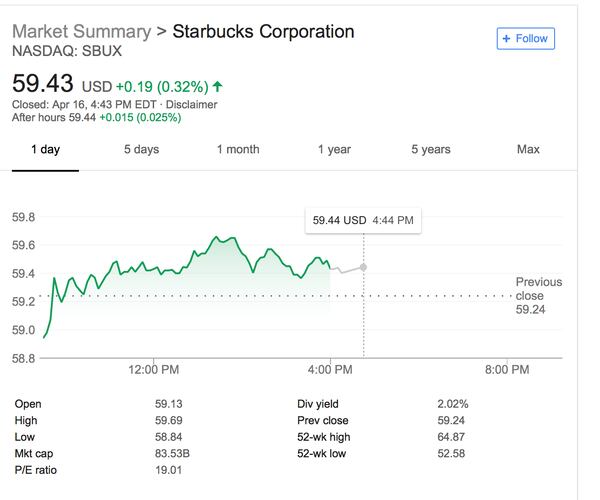Select the 1 day tab
This screenshot has width=600, height=500.
[x=45, y=150]
